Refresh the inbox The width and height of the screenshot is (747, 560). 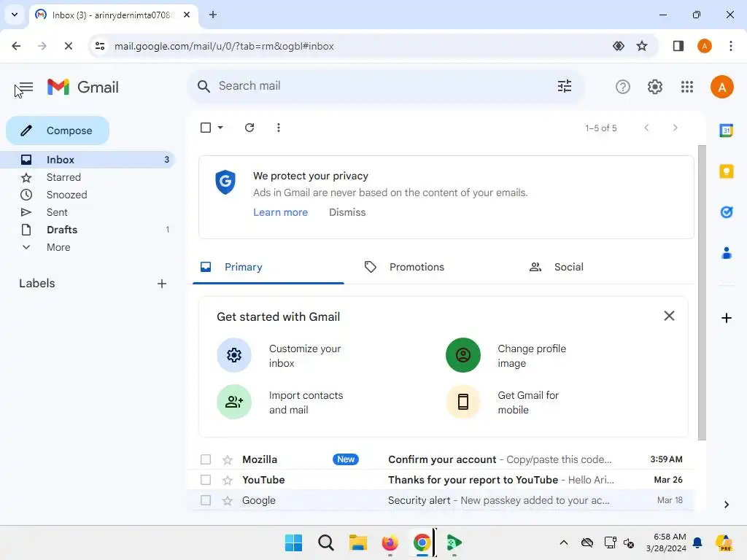(249, 128)
